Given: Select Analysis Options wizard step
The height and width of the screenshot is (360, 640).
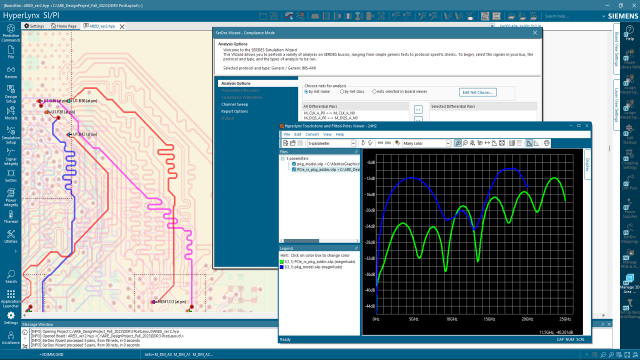Looking at the screenshot, I should 258,83.
